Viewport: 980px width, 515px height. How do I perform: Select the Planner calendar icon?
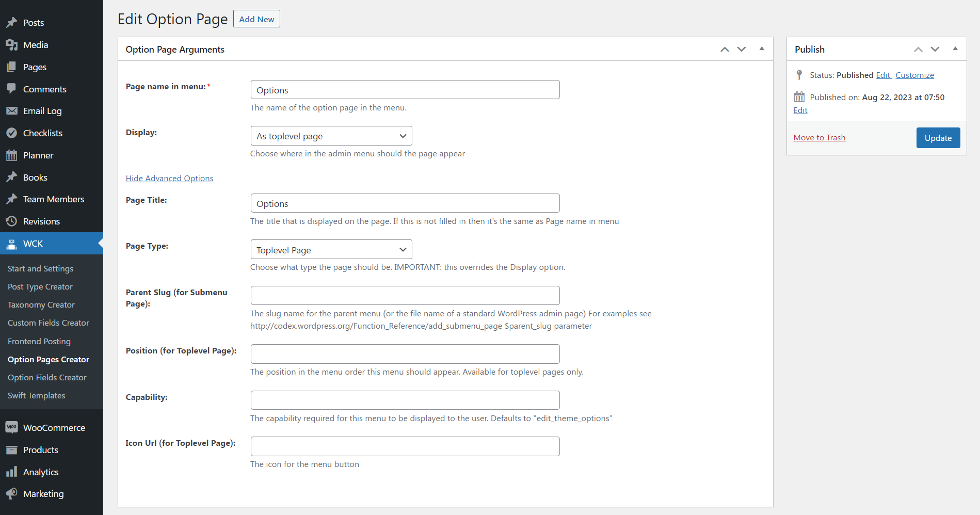click(x=12, y=155)
